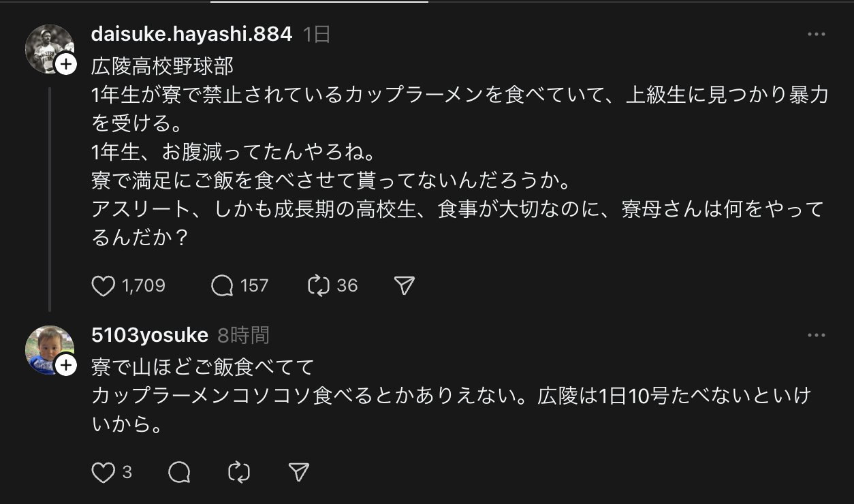Like the 5103yosuke reply
854x504 pixels.
pyautogui.click(x=104, y=472)
